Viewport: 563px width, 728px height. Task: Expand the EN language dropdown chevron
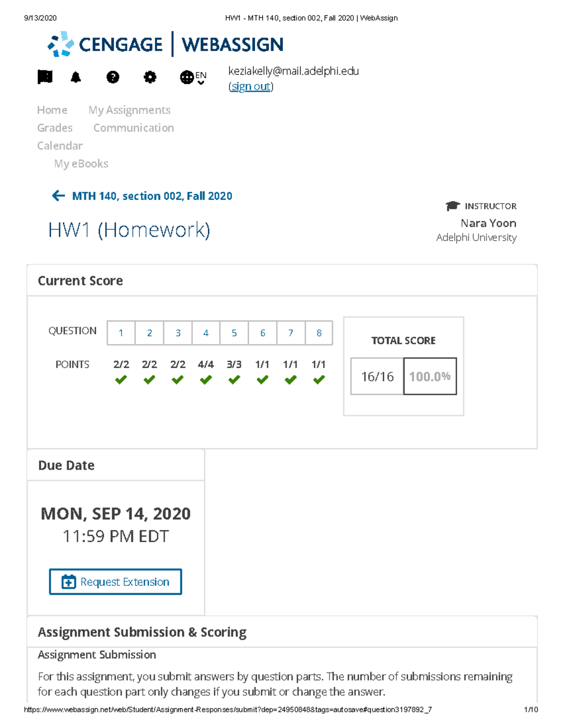201,83
